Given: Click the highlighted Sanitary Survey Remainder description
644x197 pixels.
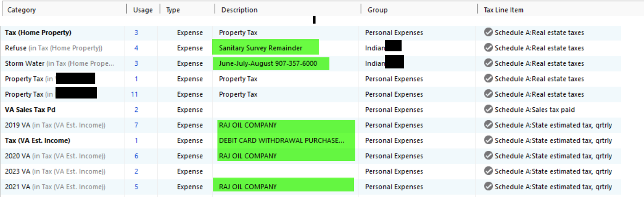Looking at the screenshot, I should pyautogui.click(x=261, y=48).
